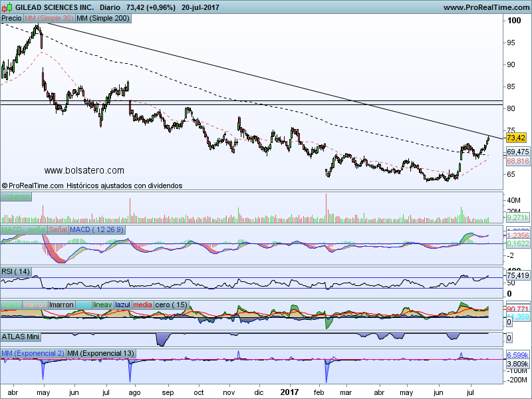Viewport: 532px width, 399px height.
Task: Click the 9.271k volume value tag
Action: tap(518, 218)
